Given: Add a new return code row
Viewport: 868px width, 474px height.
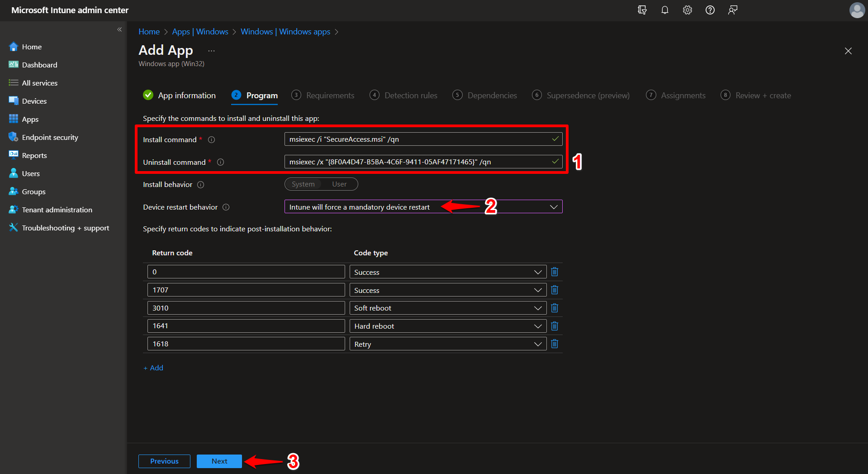Looking at the screenshot, I should [153, 367].
